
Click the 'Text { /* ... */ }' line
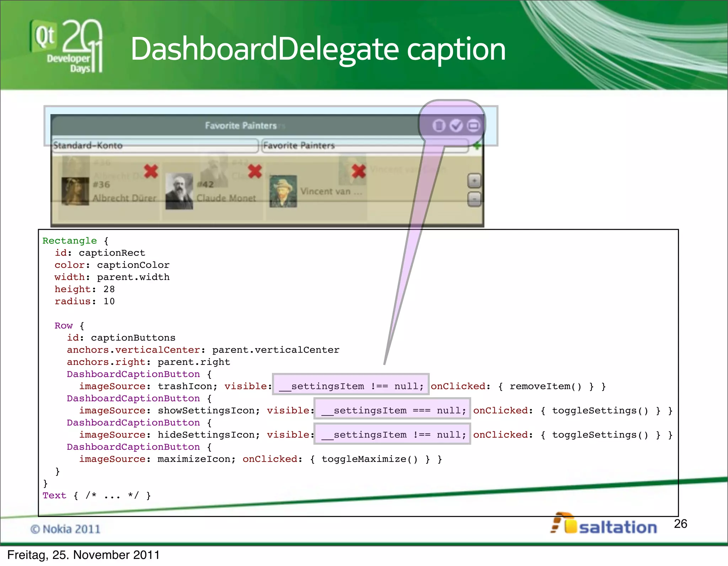coord(97,496)
